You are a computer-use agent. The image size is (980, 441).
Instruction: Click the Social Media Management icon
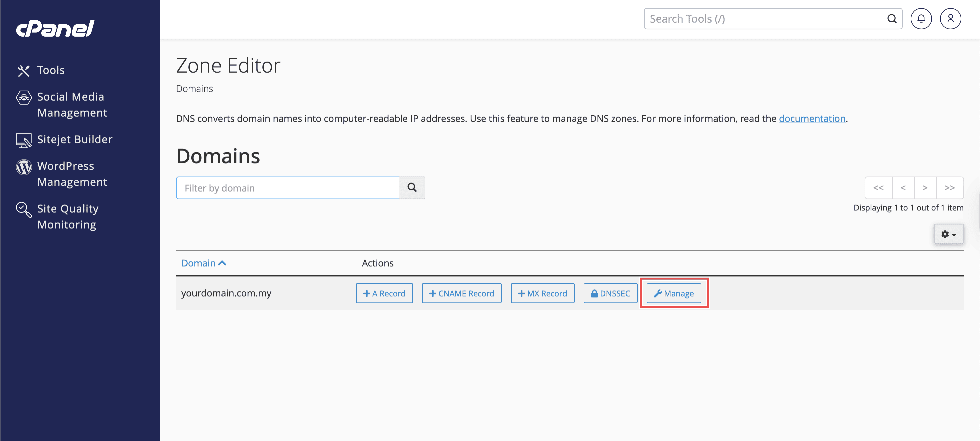(24, 98)
